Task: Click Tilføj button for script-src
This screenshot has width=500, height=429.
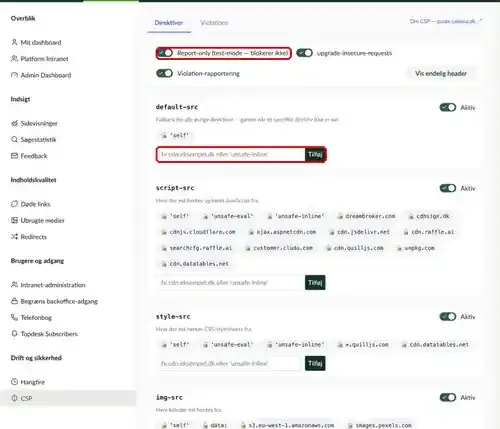Action: tap(315, 283)
